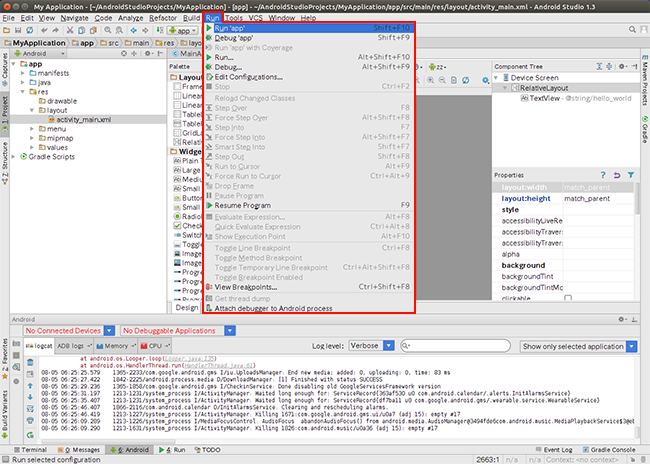Screen dimensions: 650x464
Task: Click the clear logcat trash icon
Action: (x=30, y=362)
